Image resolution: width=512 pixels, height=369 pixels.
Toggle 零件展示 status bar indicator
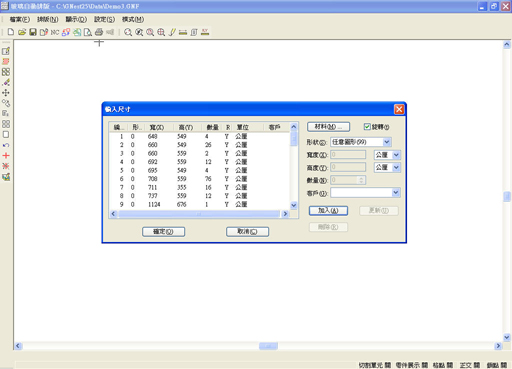coord(412,365)
